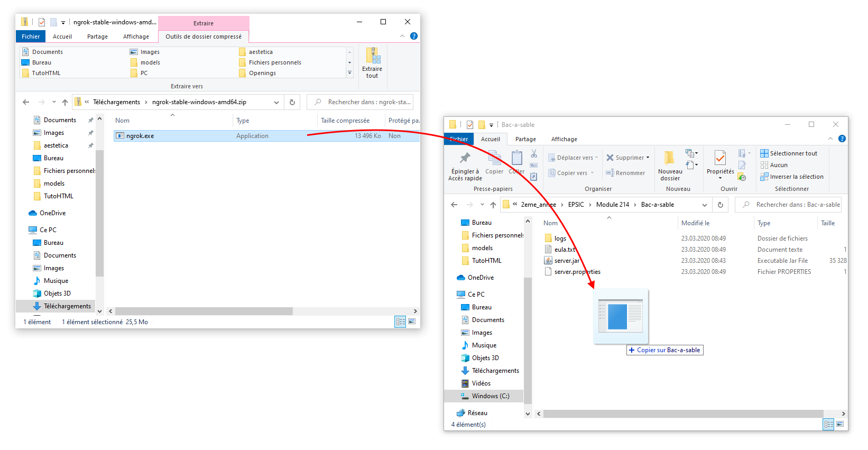Open Copier vers dropdown
The height and width of the screenshot is (450, 868).
(x=571, y=173)
